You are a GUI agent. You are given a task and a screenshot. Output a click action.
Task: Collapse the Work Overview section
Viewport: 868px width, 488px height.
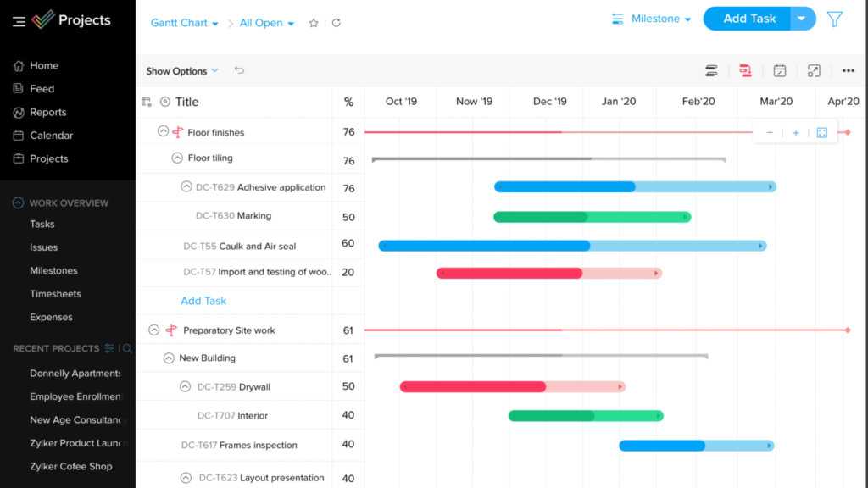18,203
